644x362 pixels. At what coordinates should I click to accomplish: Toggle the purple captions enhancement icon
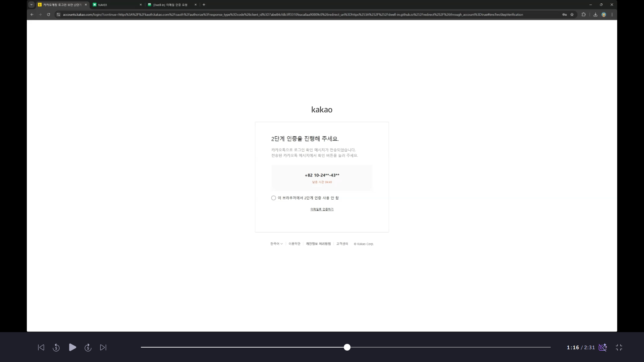[x=603, y=347]
